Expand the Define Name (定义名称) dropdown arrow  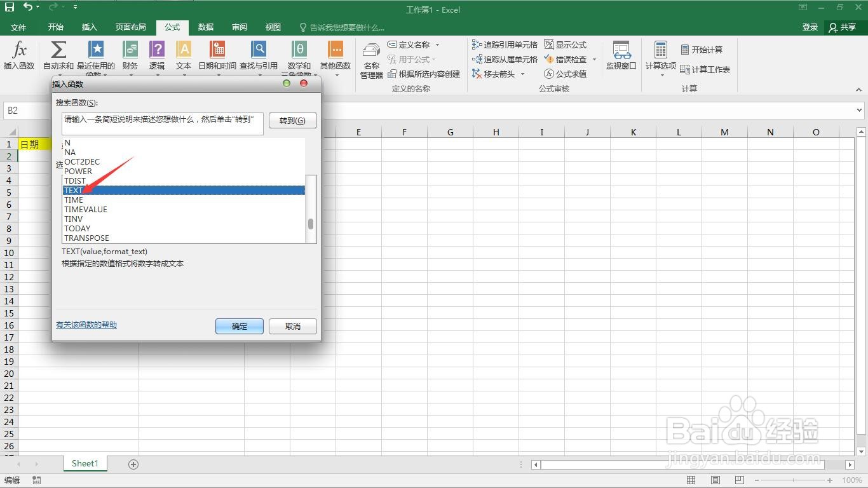437,44
